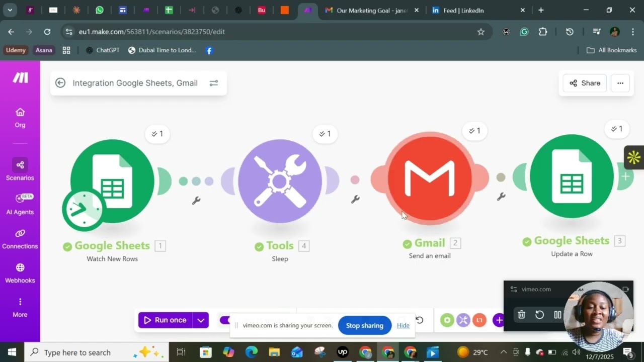Click Run once button
Viewport: 644px width, 362px height.
pyautogui.click(x=166, y=320)
